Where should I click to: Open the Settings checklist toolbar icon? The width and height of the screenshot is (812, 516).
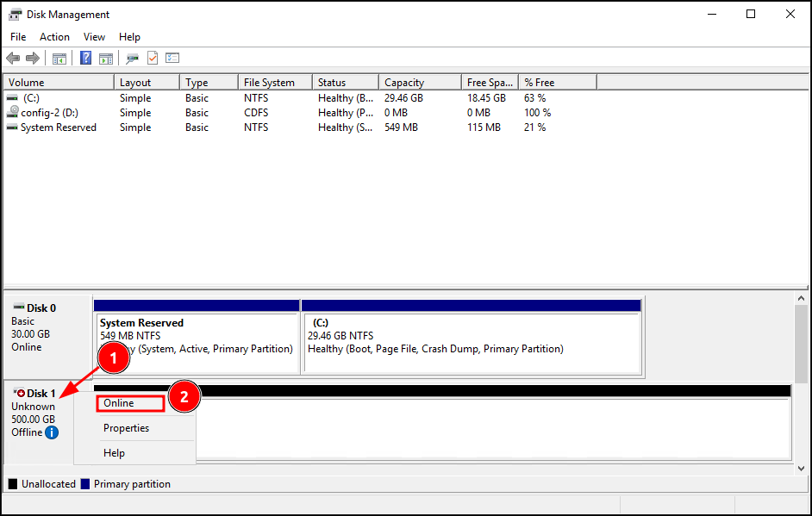coord(172,59)
